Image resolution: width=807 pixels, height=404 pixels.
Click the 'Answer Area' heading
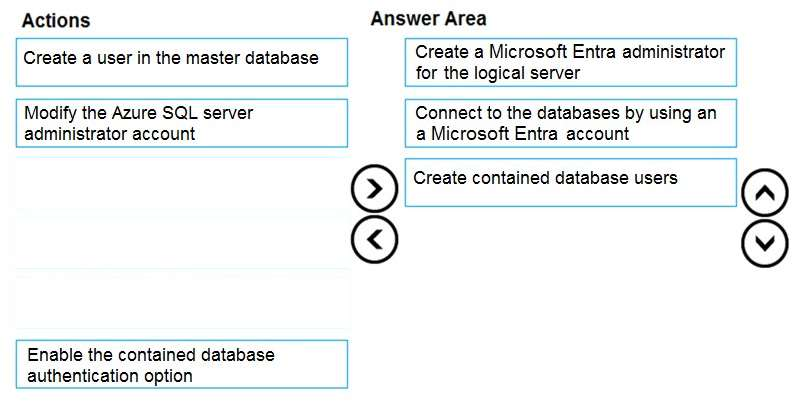pos(428,19)
